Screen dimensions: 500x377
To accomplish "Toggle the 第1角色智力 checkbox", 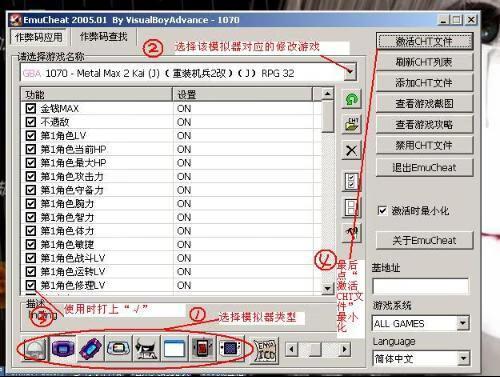I will coord(31,217).
